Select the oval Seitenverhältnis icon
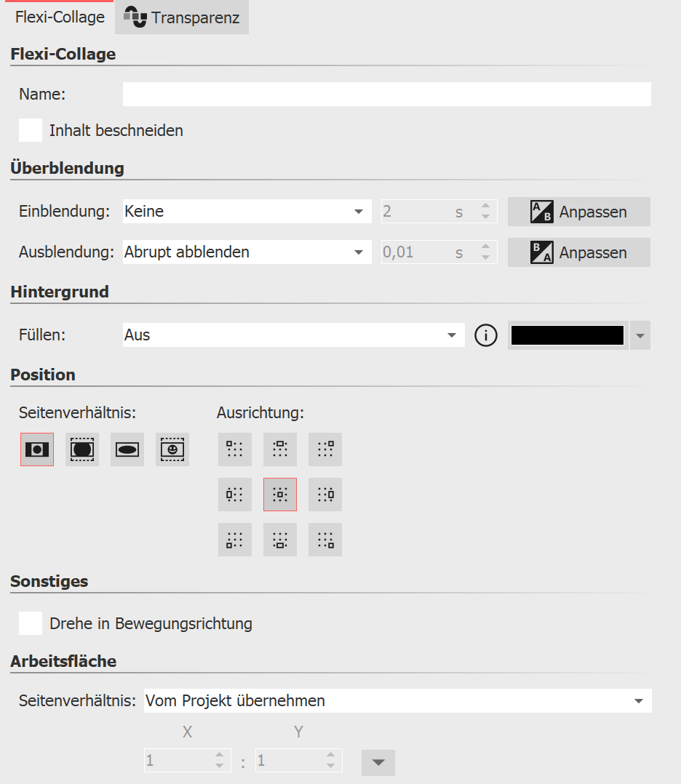The height and width of the screenshot is (784, 681). pos(127,449)
